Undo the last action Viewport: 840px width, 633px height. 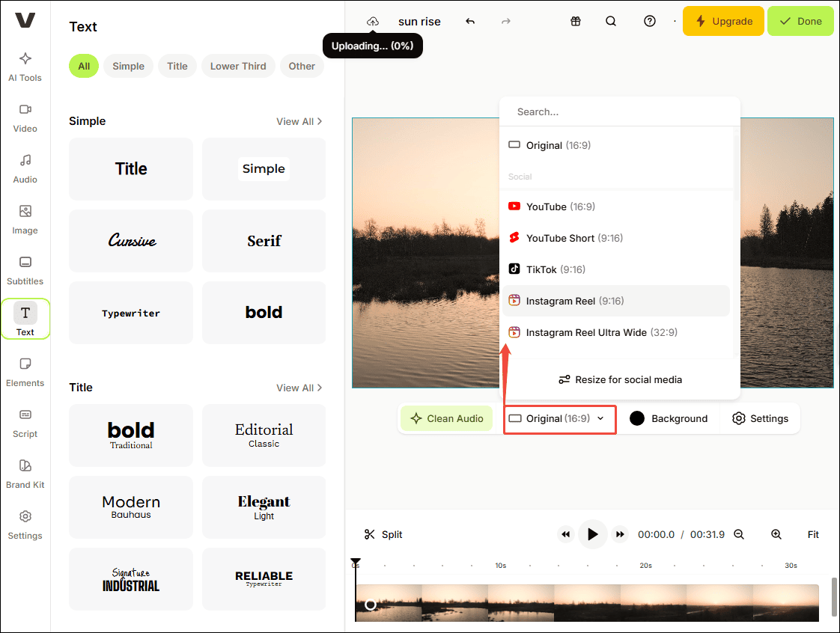[x=470, y=22]
